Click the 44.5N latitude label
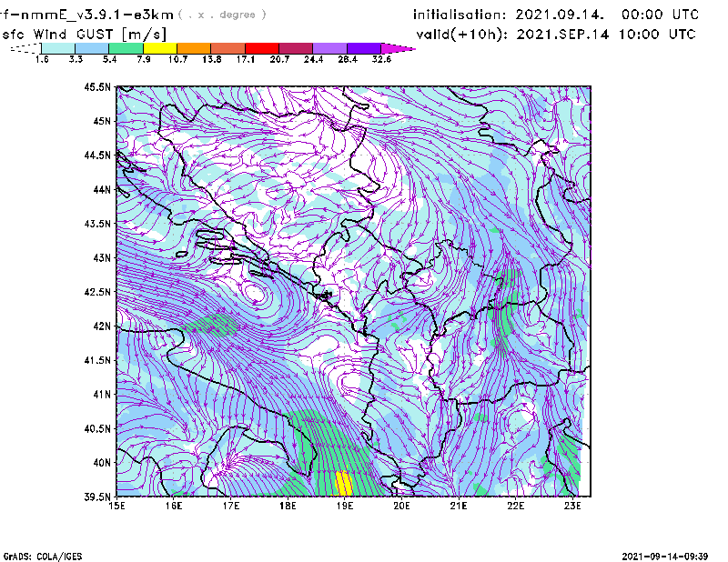The image size is (728, 562). [x=97, y=155]
